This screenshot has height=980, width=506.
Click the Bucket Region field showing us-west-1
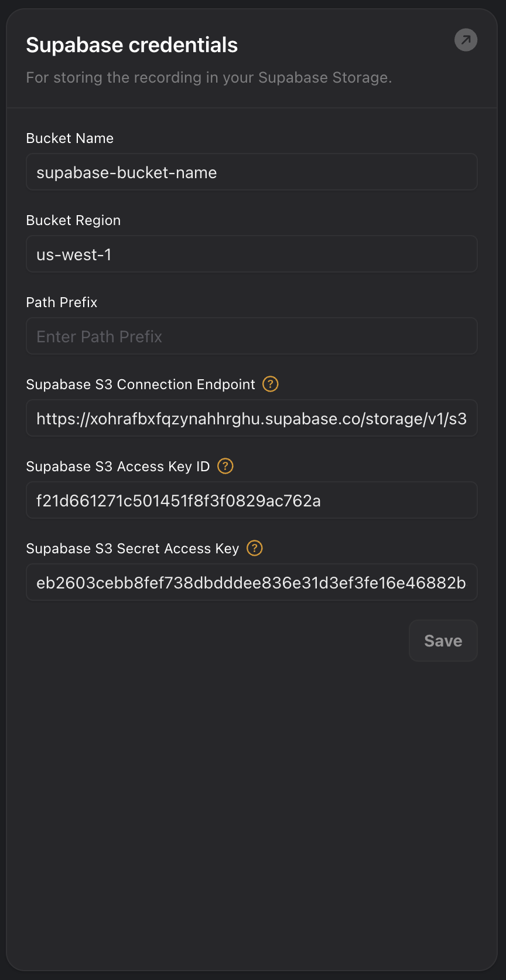pos(251,254)
